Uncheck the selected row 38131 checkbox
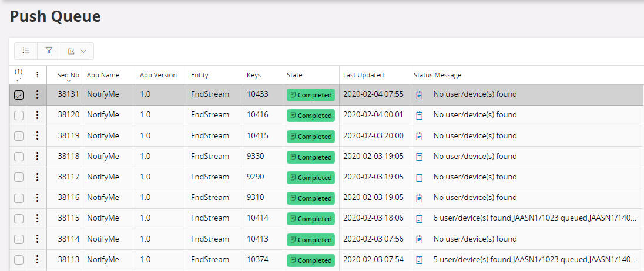 [x=19, y=95]
